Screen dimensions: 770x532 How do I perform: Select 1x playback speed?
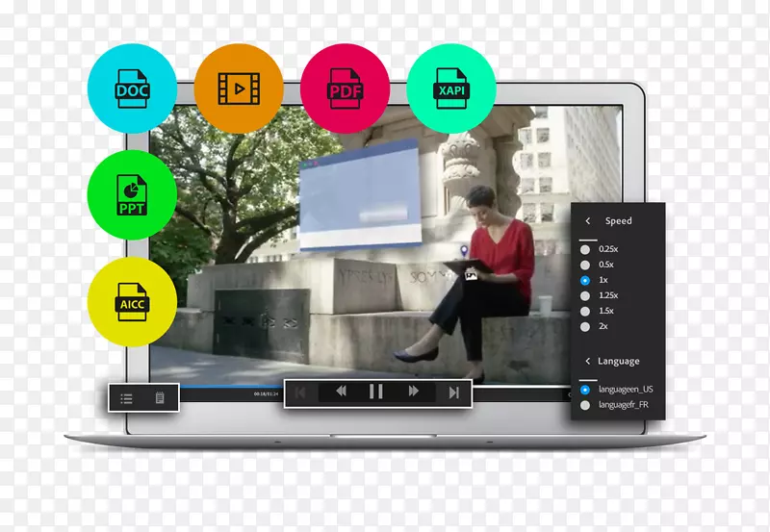(x=594, y=280)
